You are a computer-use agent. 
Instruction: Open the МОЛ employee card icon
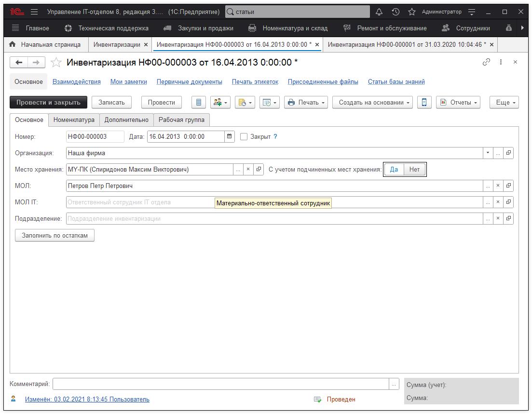[x=508, y=186]
